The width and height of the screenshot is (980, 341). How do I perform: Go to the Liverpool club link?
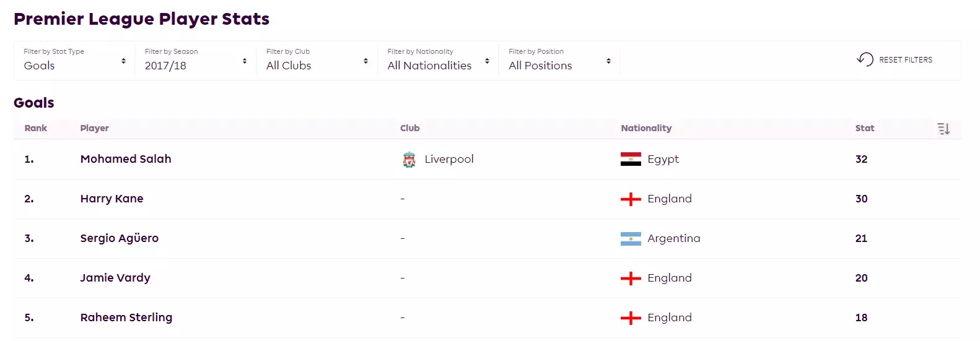point(449,159)
